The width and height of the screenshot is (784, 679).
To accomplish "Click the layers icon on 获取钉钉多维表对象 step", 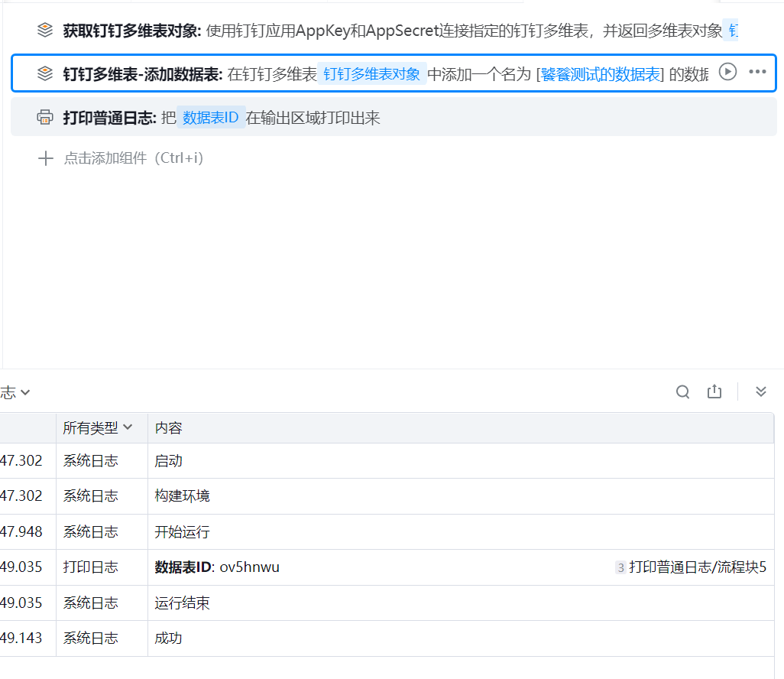I will [45, 31].
